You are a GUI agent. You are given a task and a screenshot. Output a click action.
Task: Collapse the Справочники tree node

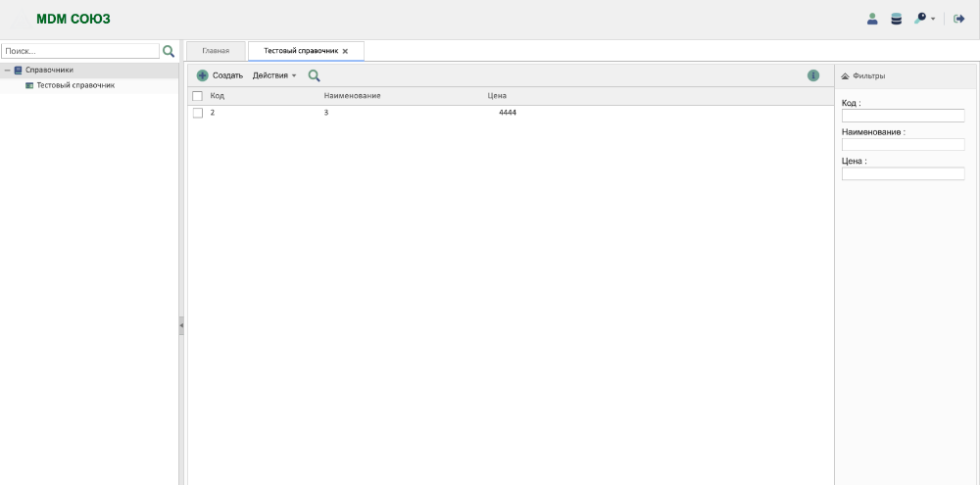click(x=7, y=71)
